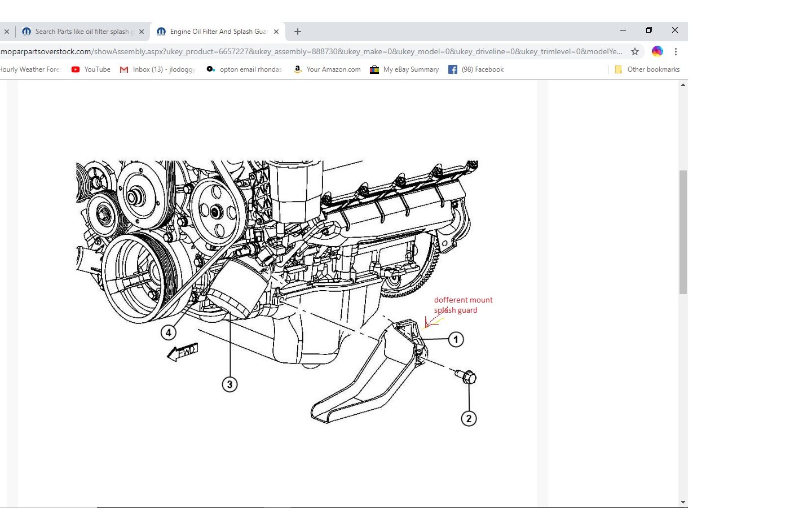
Task: Switch to the Search Parts browser tab
Action: (82, 32)
